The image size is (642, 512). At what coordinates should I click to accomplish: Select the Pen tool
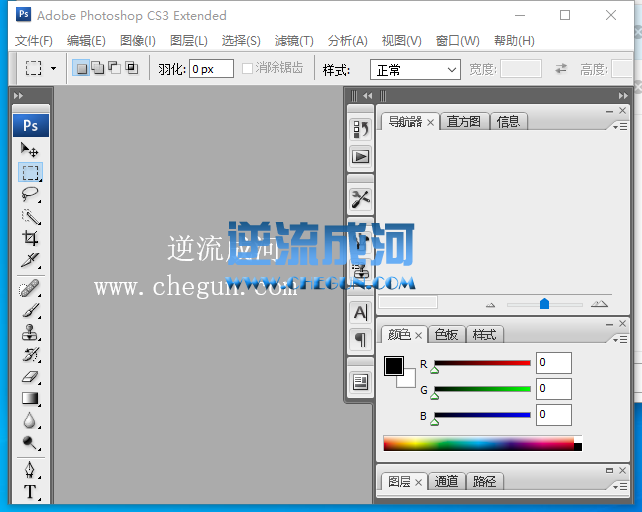pyautogui.click(x=30, y=470)
